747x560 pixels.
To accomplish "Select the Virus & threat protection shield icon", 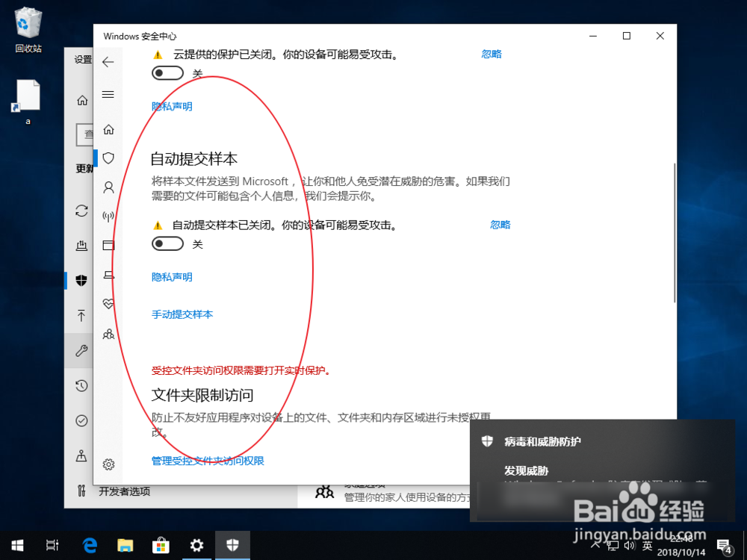I will [x=108, y=158].
